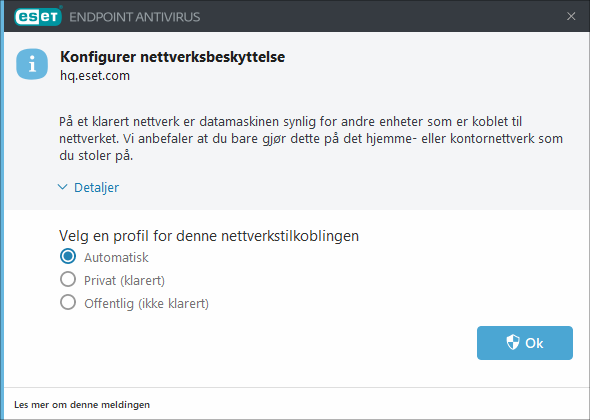This screenshot has height=420, width=590.
Task: Click the hq.eset.com network name
Action: (95, 76)
